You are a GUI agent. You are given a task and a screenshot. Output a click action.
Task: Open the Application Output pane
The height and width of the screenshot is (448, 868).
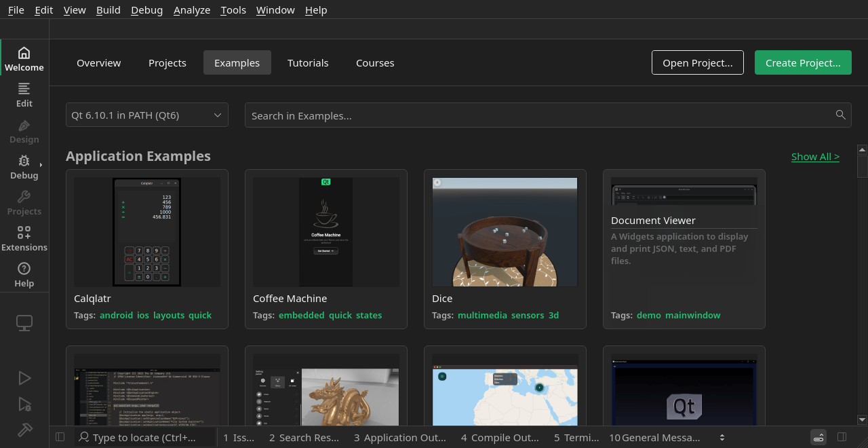tap(400, 437)
